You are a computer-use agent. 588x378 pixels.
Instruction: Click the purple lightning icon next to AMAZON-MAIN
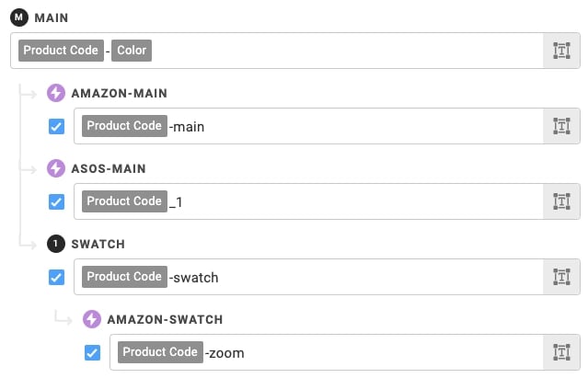click(x=56, y=93)
